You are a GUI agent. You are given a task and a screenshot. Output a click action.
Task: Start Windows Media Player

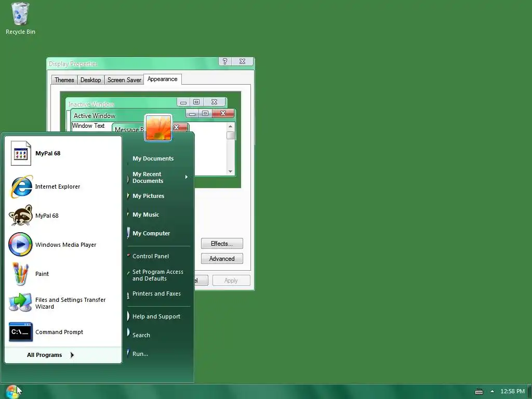point(63,245)
